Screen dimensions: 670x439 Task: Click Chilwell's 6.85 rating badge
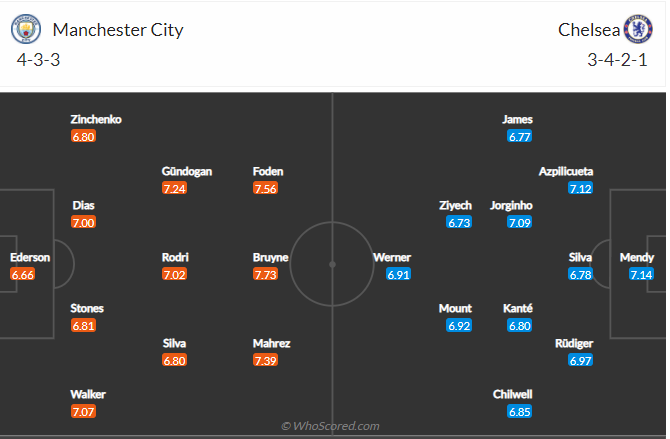pos(519,412)
